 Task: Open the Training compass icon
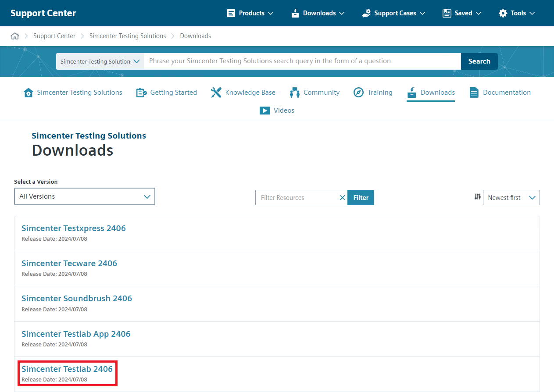(x=358, y=92)
